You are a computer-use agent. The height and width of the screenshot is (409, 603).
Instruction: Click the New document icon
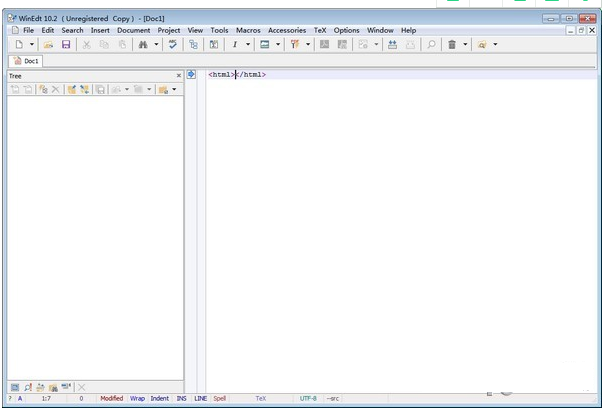point(17,45)
